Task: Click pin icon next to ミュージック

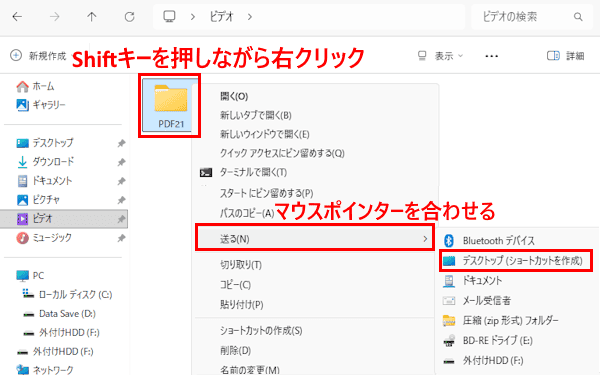Action: pyautogui.click(x=121, y=238)
